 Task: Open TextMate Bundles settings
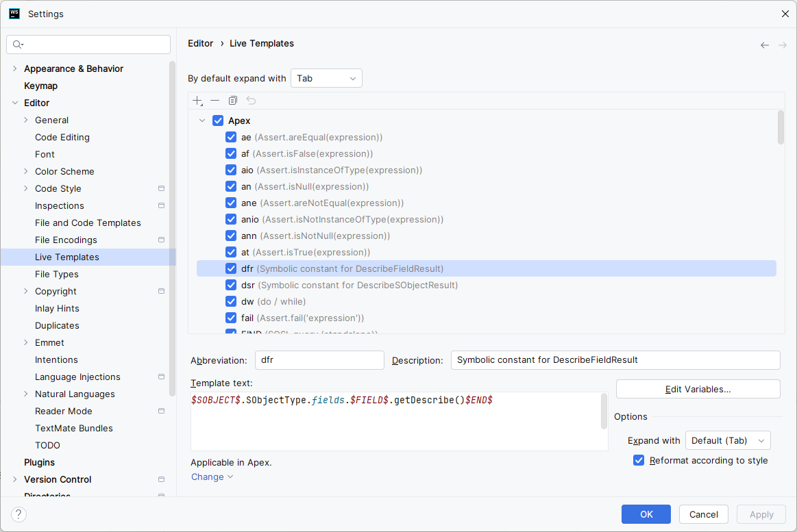(74, 428)
